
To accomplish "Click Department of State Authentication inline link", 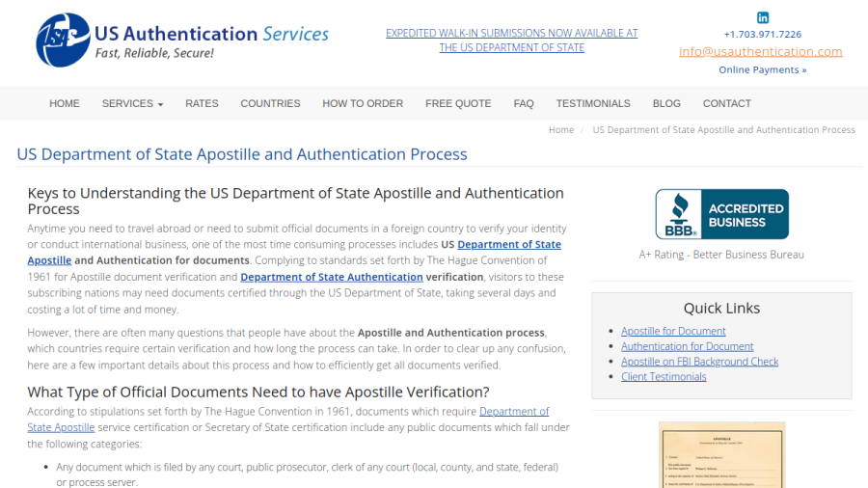I will click(x=332, y=277).
